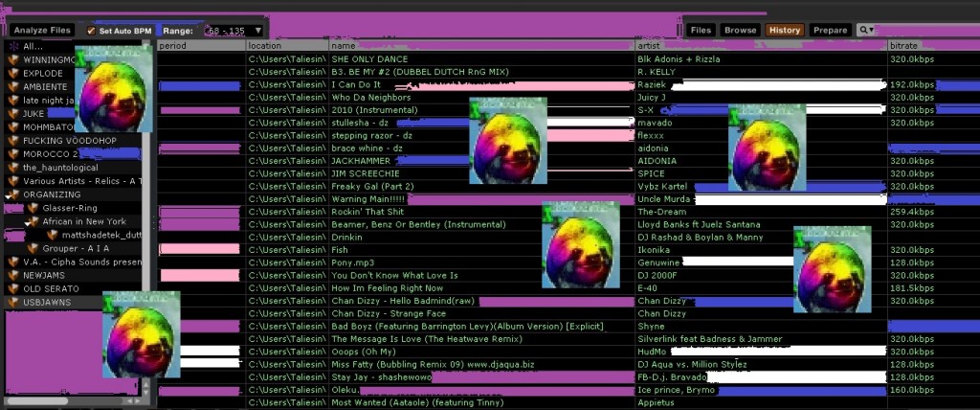Viewport: 980px width, 410px height.
Task: Open the Glasser-Ring subcrate icon
Action: pos(33,208)
